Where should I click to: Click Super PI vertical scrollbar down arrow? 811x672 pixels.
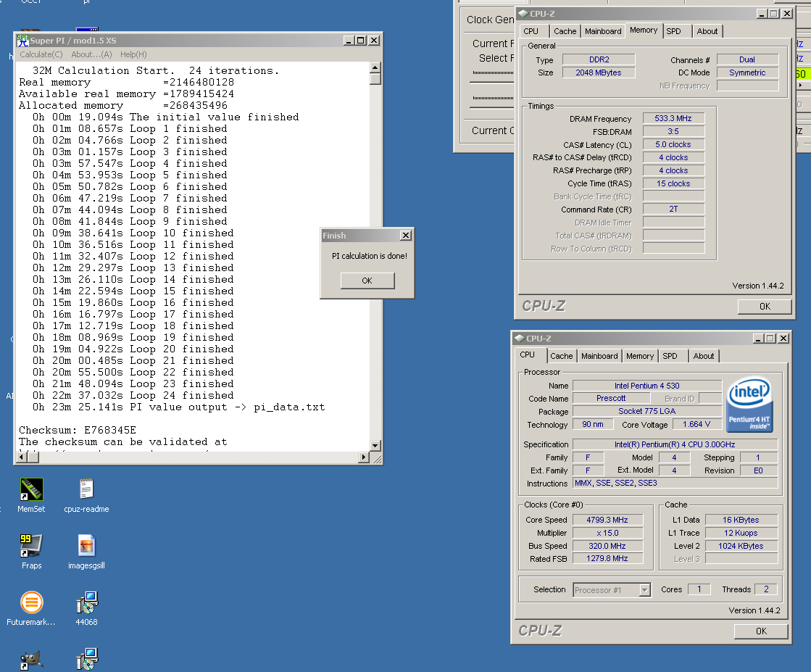[x=375, y=445]
